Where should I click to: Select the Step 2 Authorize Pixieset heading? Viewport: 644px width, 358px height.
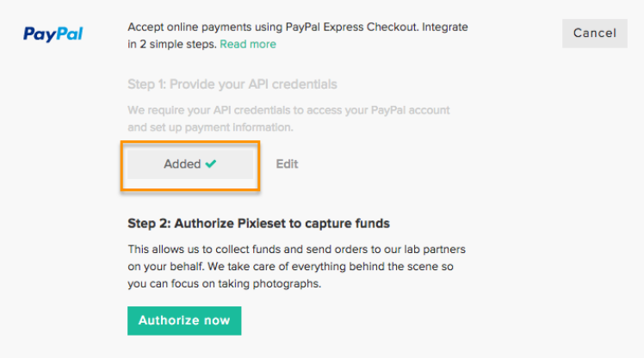(258, 224)
